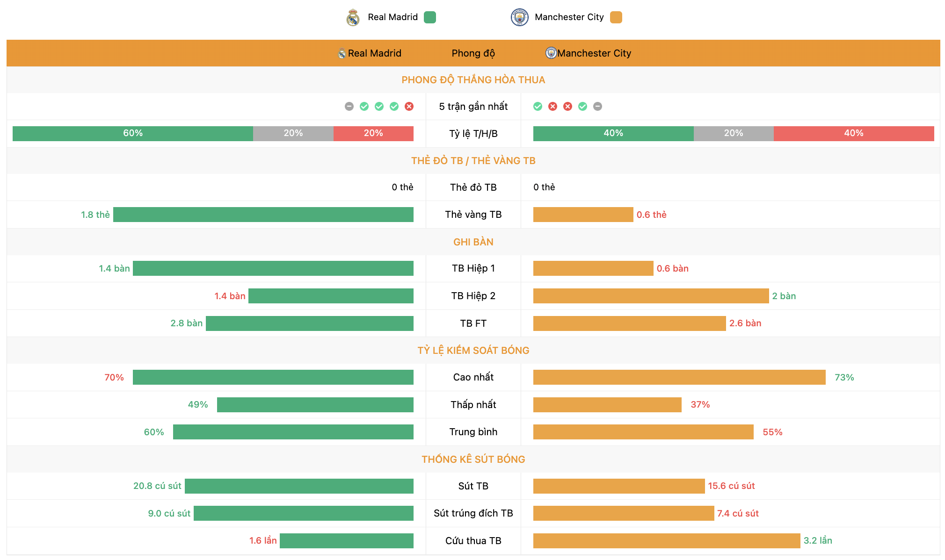Click the Cao nhất label
This screenshot has width=945, height=560.
click(473, 377)
